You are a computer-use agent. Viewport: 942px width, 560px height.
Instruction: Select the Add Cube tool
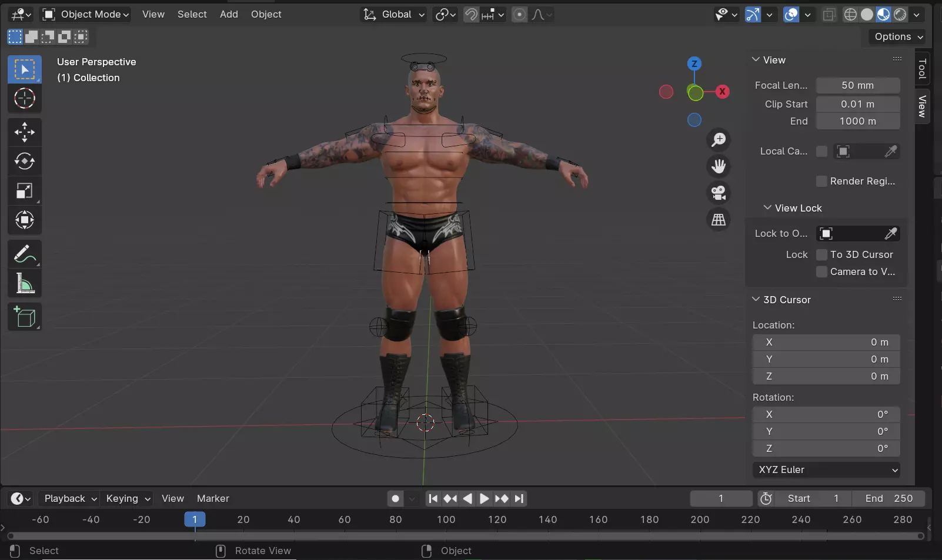pos(24,317)
